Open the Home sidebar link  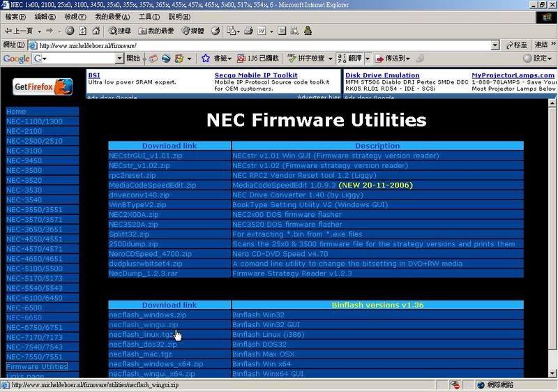pyautogui.click(x=16, y=112)
